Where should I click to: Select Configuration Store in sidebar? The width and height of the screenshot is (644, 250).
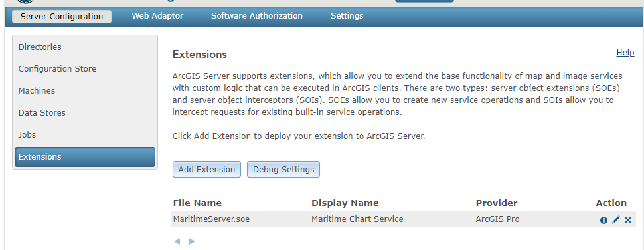coord(85,69)
